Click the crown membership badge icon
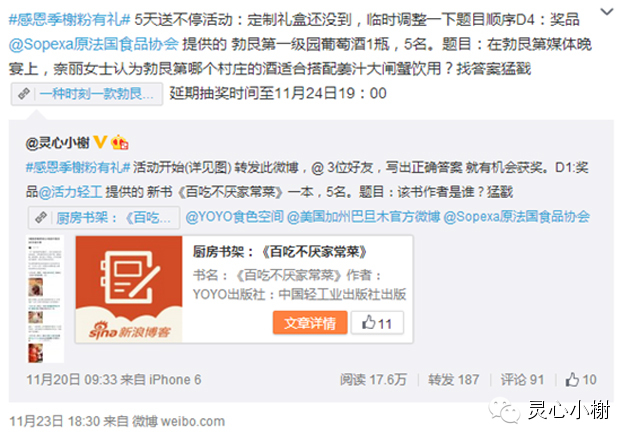The height and width of the screenshot is (442, 630). (x=120, y=142)
